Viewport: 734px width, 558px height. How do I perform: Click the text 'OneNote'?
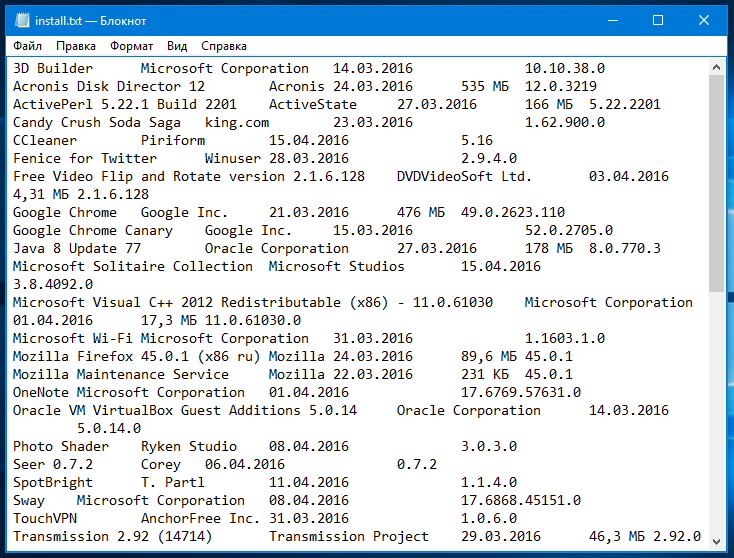(x=41, y=392)
